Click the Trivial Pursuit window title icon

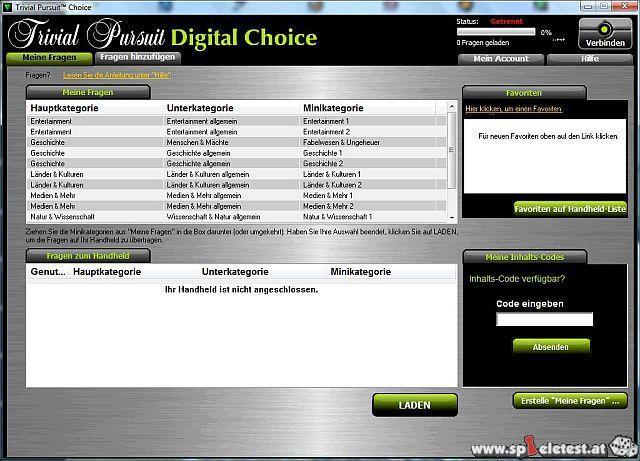pyautogui.click(x=7, y=7)
